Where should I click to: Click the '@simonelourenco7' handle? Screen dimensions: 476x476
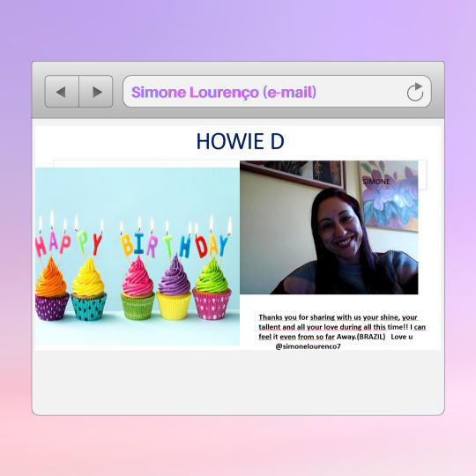tap(308, 346)
